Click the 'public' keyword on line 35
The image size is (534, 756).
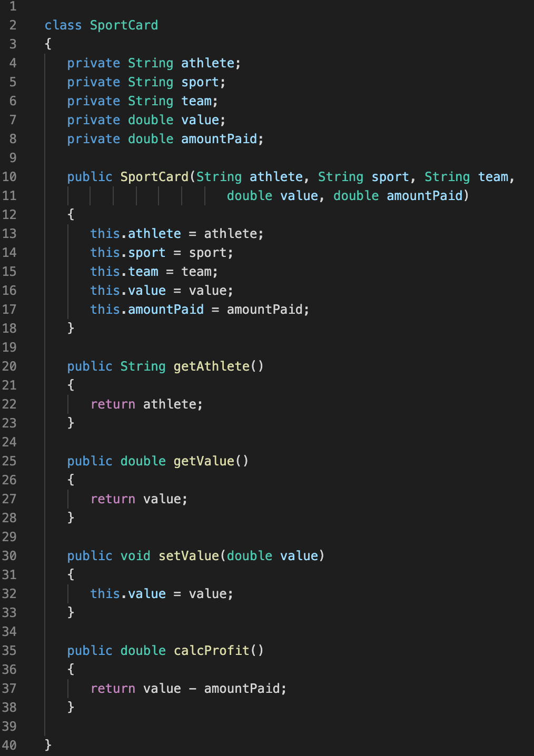click(x=90, y=651)
